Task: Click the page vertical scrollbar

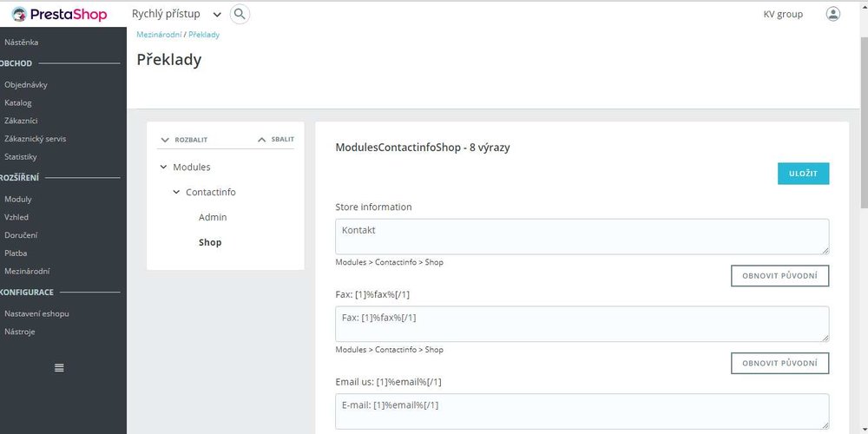Action: point(863,122)
